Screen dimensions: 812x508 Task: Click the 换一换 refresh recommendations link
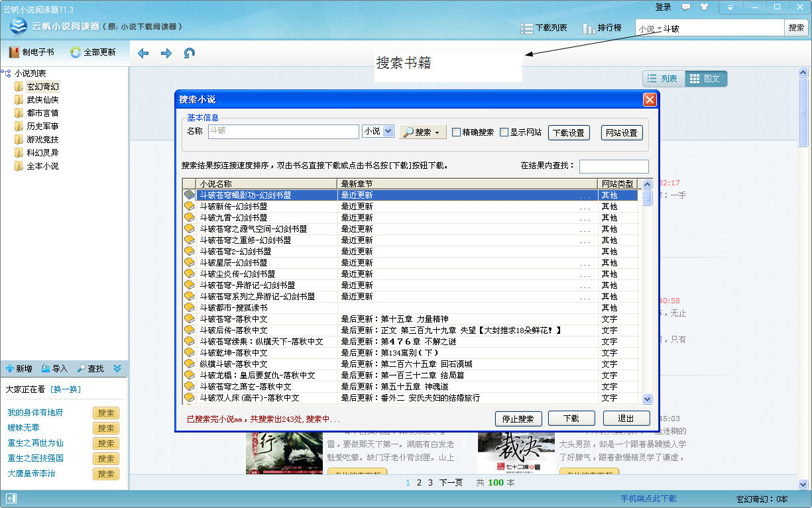[x=66, y=389]
